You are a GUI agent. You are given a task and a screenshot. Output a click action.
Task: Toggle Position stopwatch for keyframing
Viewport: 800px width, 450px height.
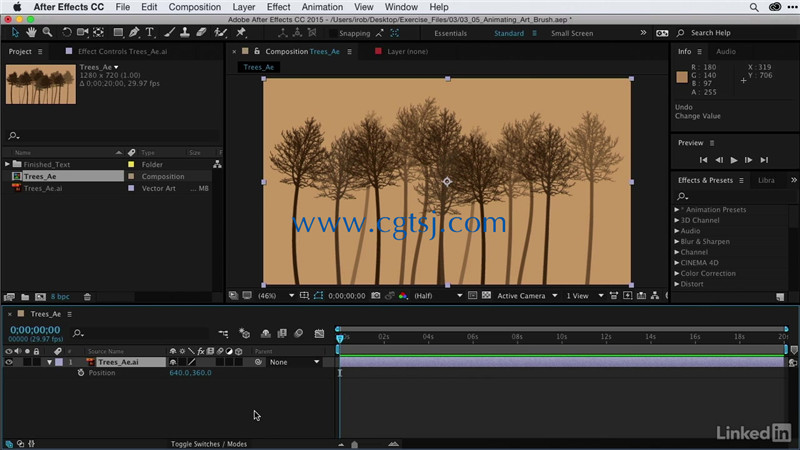(x=81, y=372)
